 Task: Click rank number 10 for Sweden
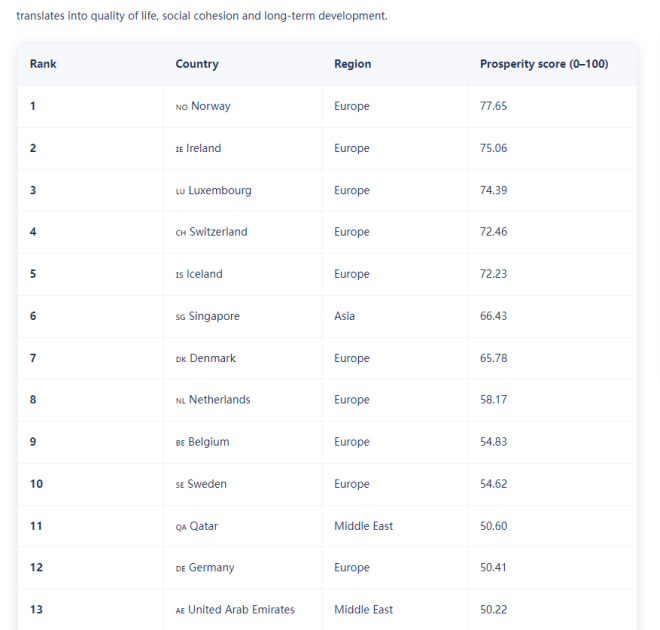coord(37,484)
